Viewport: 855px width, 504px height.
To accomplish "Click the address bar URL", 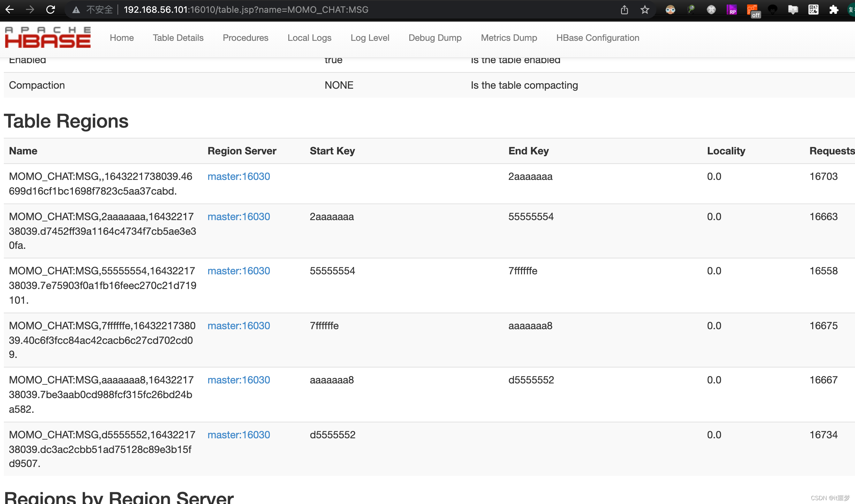I will click(246, 10).
